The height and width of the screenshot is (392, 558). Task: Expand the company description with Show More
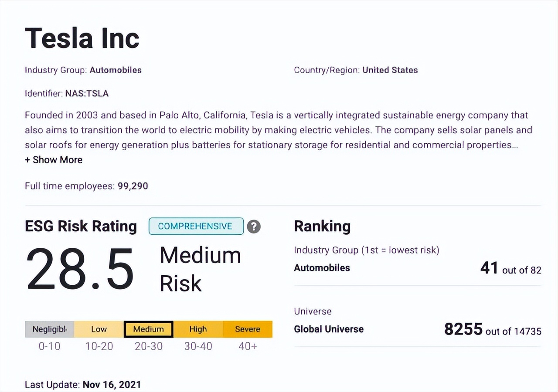(x=53, y=160)
